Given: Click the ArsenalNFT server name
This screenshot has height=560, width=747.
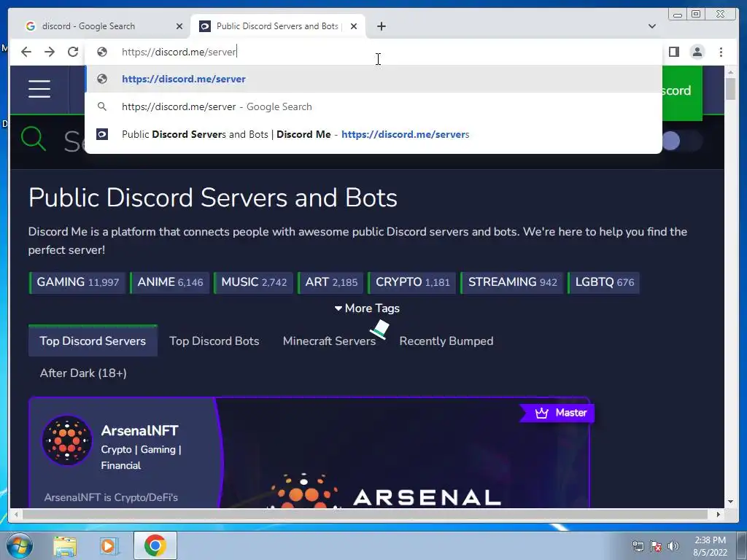Looking at the screenshot, I should [x=139, y=430].
